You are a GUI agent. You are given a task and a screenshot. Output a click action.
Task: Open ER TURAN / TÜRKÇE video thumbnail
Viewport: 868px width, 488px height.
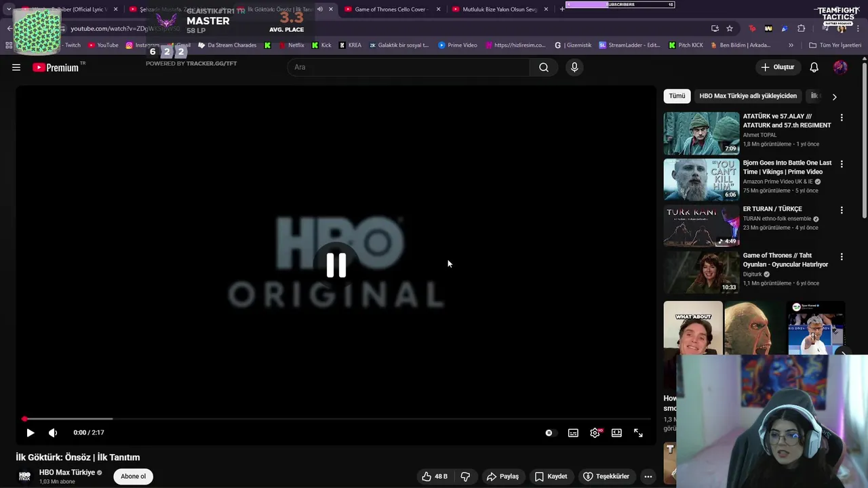tap(701, 226)
